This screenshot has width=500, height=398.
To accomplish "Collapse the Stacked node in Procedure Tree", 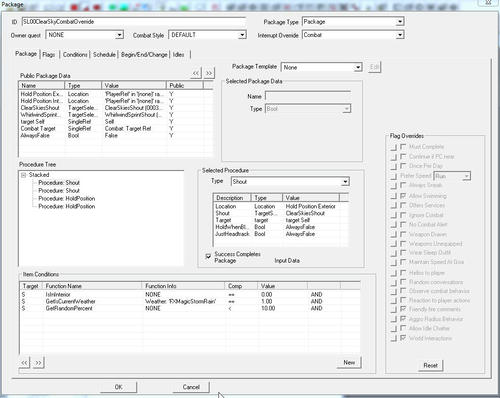I will [x=23, y=175].
